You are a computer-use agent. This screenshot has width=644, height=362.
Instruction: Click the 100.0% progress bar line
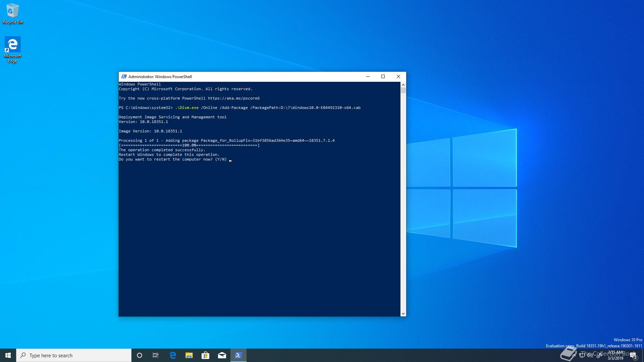pyautogui.click(x=189, y=145)
